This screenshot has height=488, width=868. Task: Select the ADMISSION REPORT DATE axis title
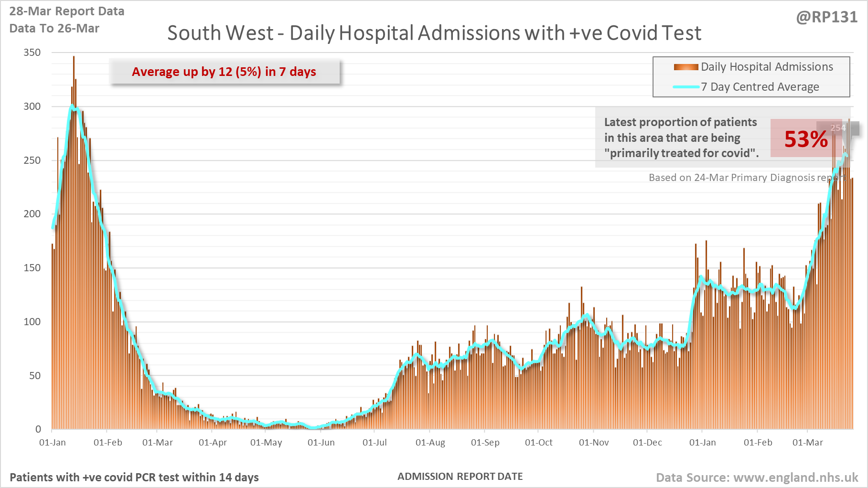click(460, 477)
